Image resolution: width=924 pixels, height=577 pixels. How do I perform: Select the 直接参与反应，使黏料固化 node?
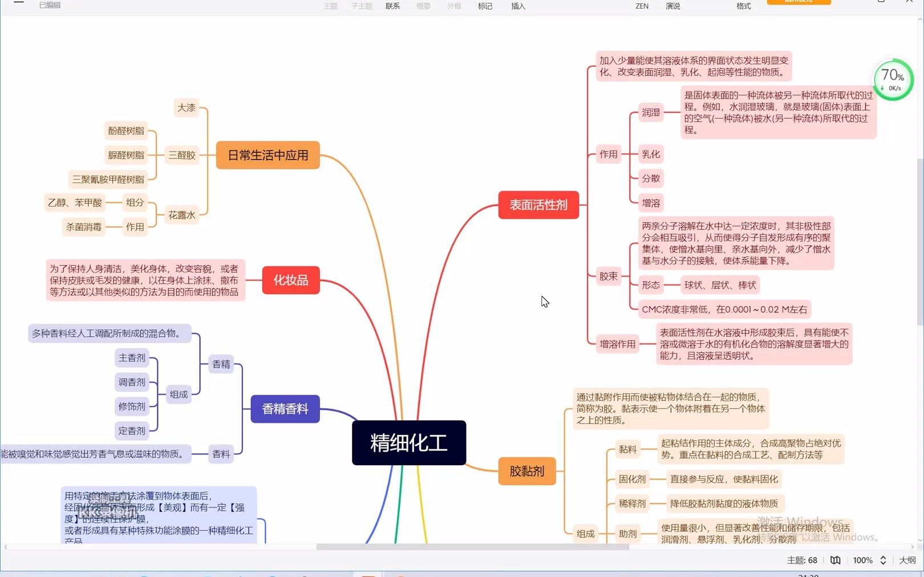pos(724,479)
